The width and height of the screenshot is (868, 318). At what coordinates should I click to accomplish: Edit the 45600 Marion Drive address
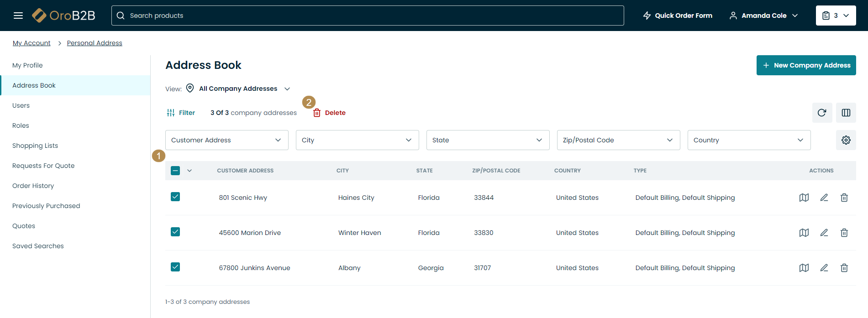coord(824,233)
